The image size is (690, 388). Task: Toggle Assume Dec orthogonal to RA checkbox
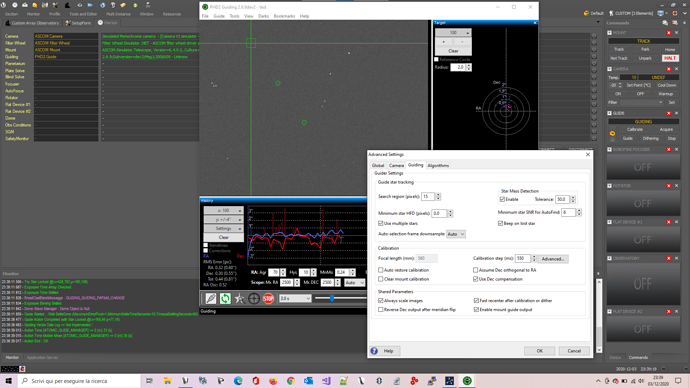point(475,270)
